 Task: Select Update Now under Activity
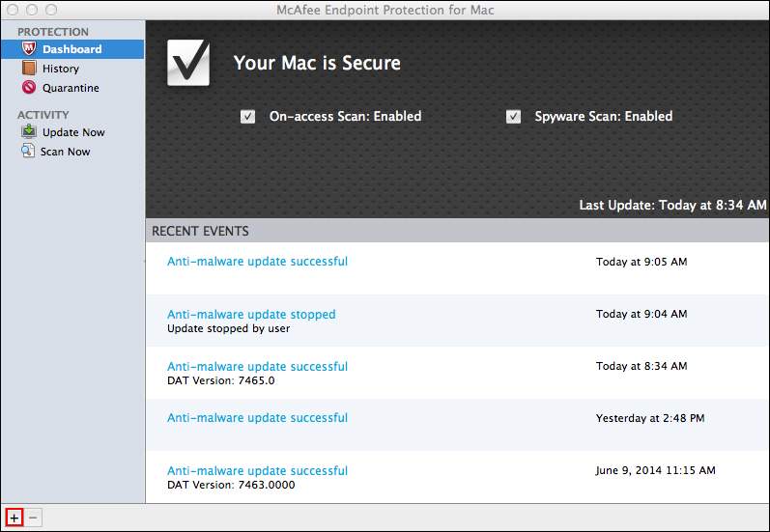(72, 132)
